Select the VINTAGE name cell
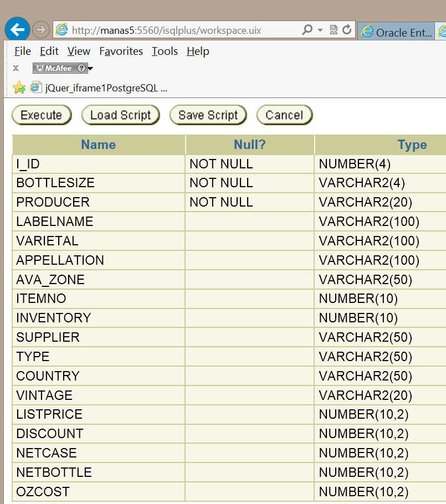The image size is (446, 504). point(99,395)
